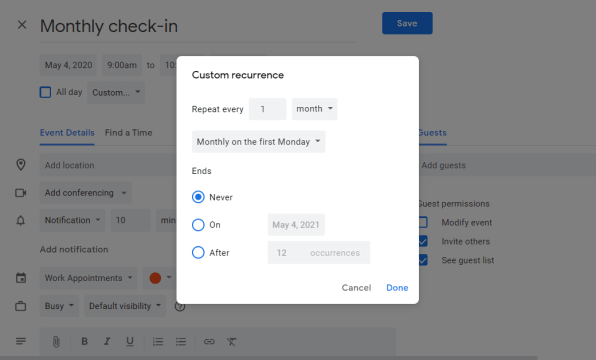Click the location pin icon
This screenshot has height=360, width=596.
point(21,165)
